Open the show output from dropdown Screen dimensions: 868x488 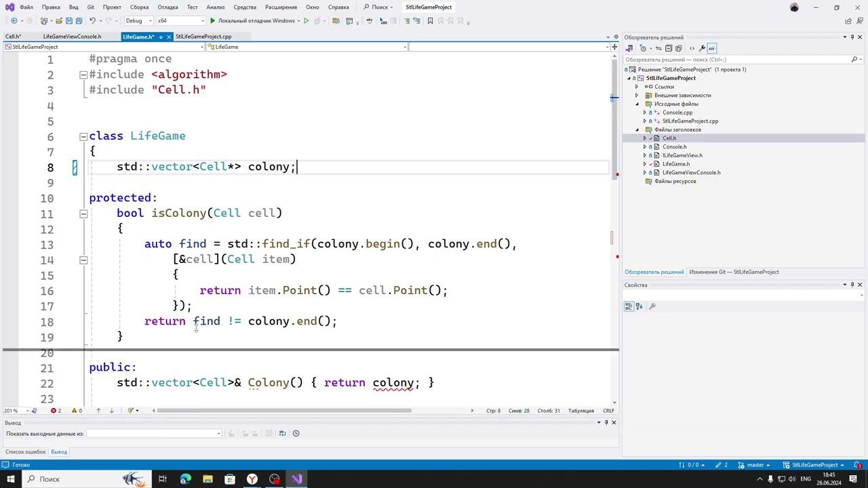(154, 434)
